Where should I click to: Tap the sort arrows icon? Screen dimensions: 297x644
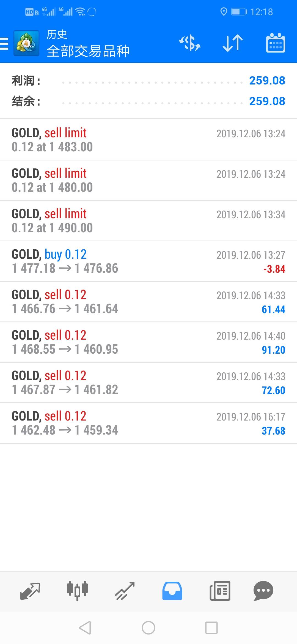coord(233,43)
